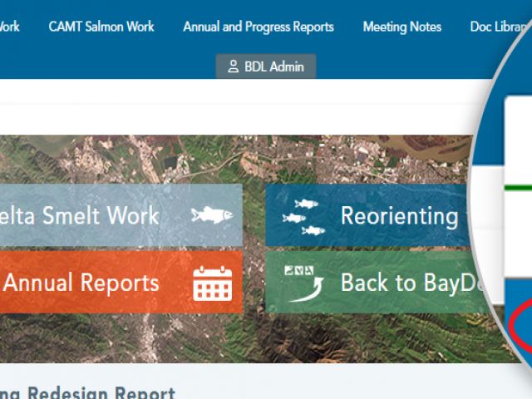Open the Delta Smelt Work tile
Image resolution: width=532 pixels, height=399 pixels.
point(121,215)
